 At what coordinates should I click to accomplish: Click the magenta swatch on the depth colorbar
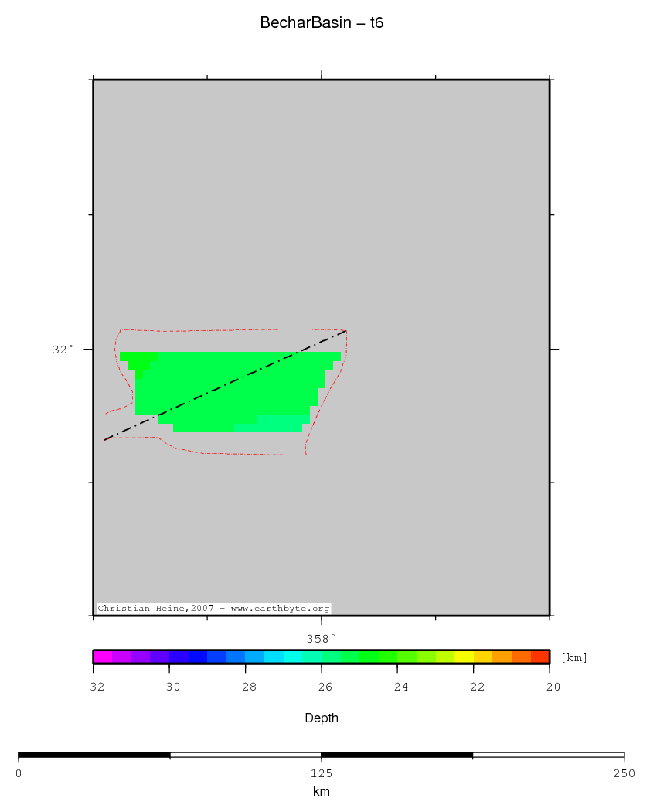[103, 657]
